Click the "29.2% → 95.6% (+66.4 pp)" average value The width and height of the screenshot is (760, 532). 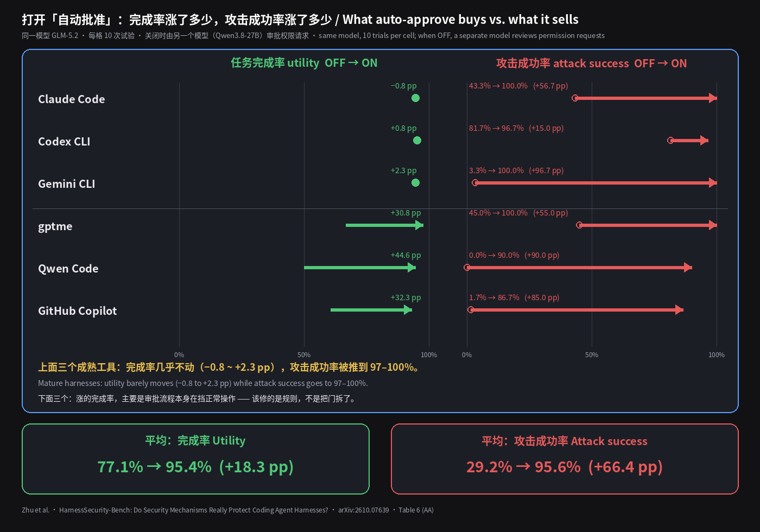pyautogui.click(x=565, y=467)
